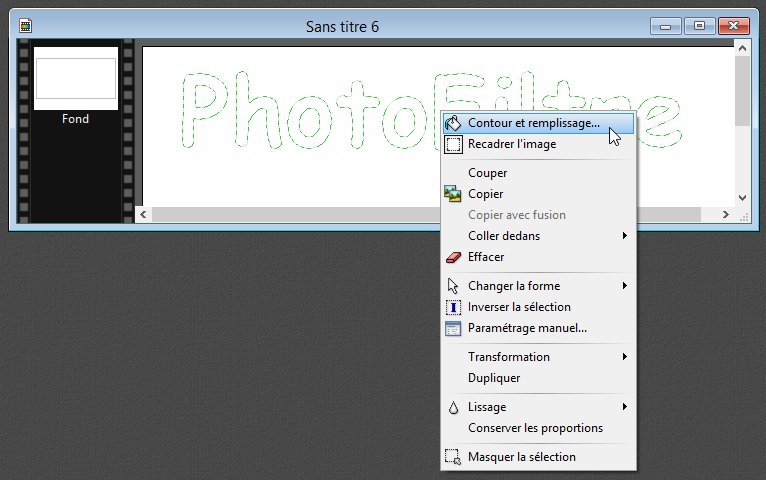766x480 pixels.
Task: Expand the Changer la forme submenu arrow
Action: coord(624,286)
